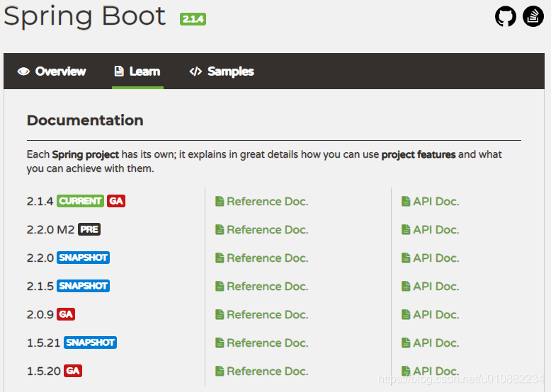Click the file icon for 2.0.9 Reference Doc.
The image size is (551, 392).
pos(220,314)
